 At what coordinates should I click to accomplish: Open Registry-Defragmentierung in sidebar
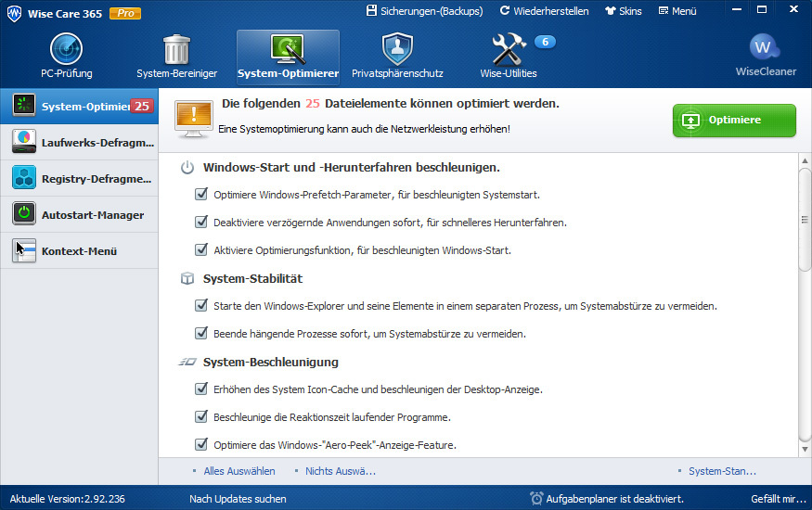(x=79, y=178)
